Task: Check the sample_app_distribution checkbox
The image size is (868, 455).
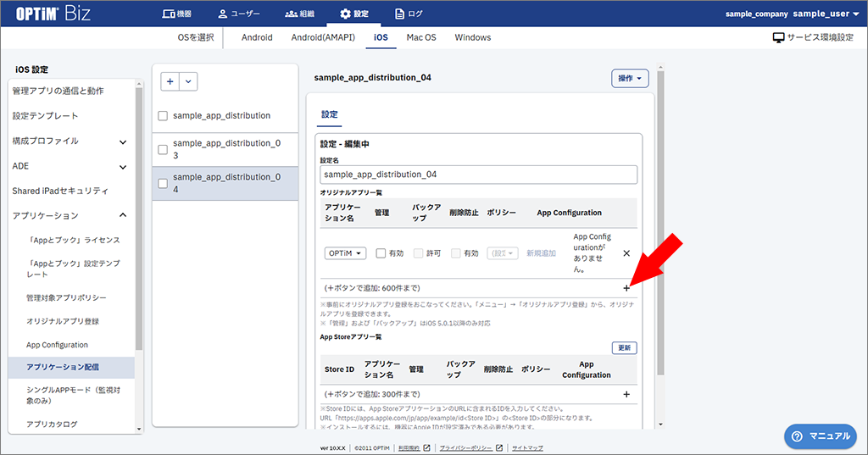Action: 163,116
